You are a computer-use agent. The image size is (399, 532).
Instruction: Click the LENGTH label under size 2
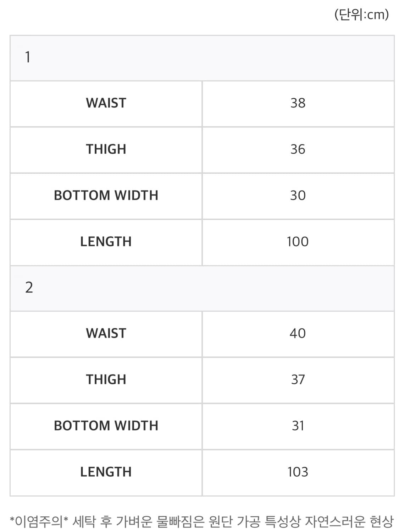tap(106, 472)
